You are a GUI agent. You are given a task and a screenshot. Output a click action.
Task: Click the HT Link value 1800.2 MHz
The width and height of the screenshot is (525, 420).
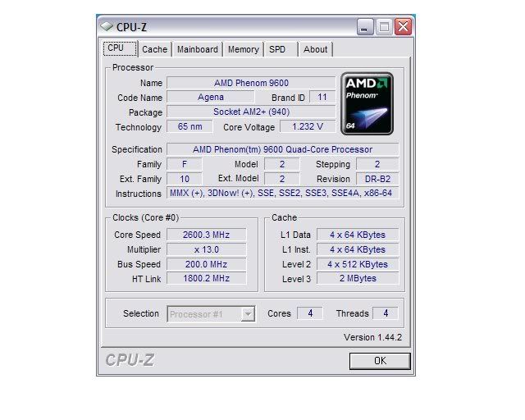click(206, 278)
